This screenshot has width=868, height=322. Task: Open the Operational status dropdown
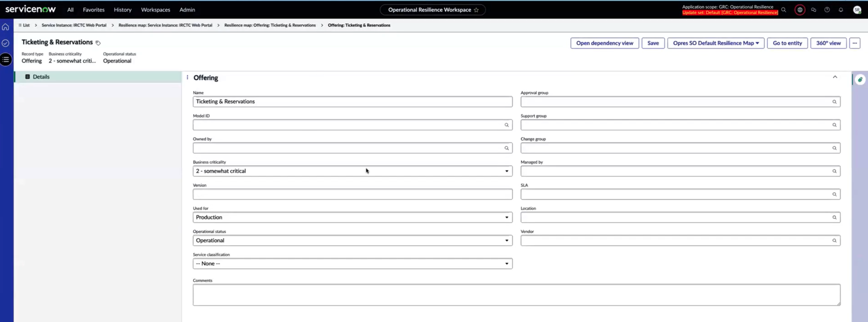tap(353, 241)
